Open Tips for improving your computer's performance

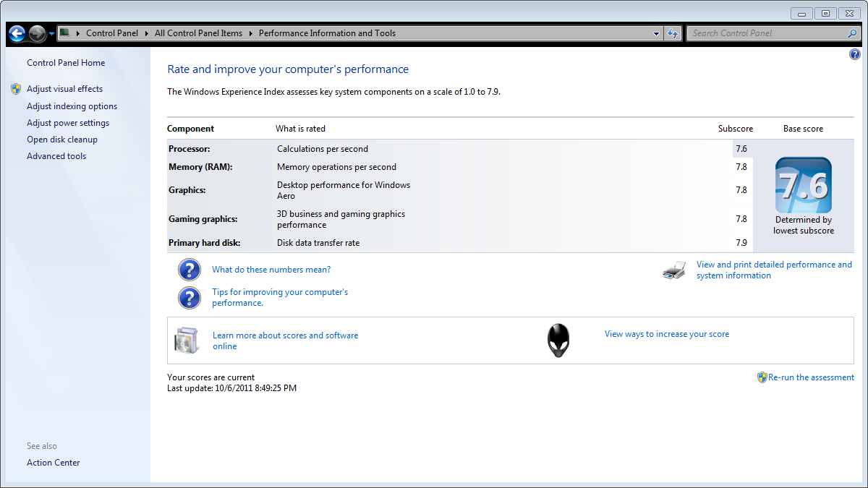click(x=280, y=298)
